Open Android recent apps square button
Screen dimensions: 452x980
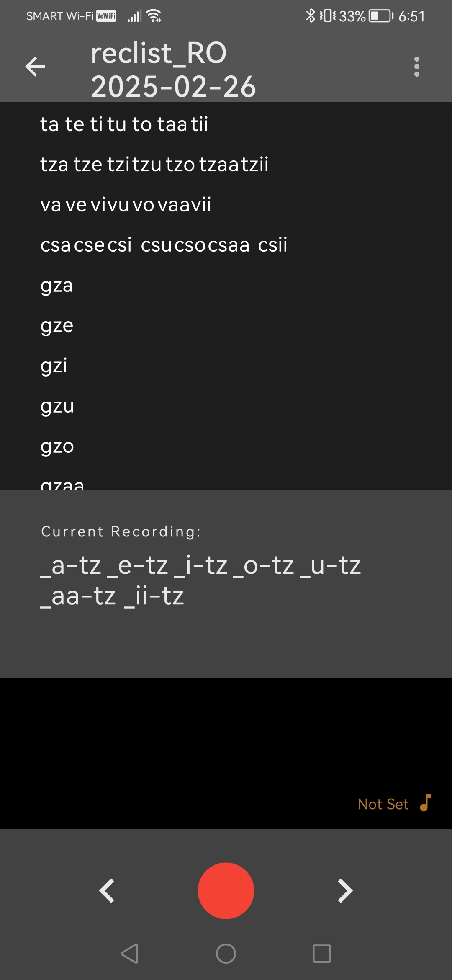(x=322, y=954)
